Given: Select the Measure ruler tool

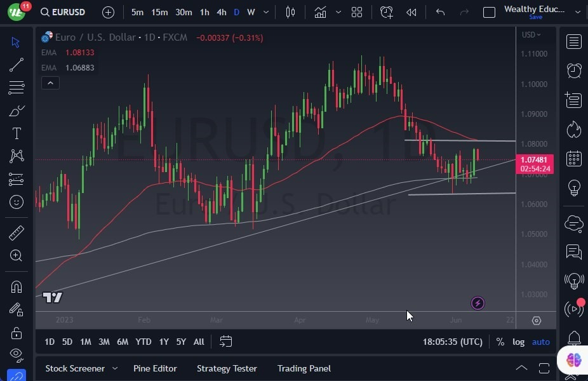Looking at the screenshot, I should pyautogui.click(x=16, y=232).
